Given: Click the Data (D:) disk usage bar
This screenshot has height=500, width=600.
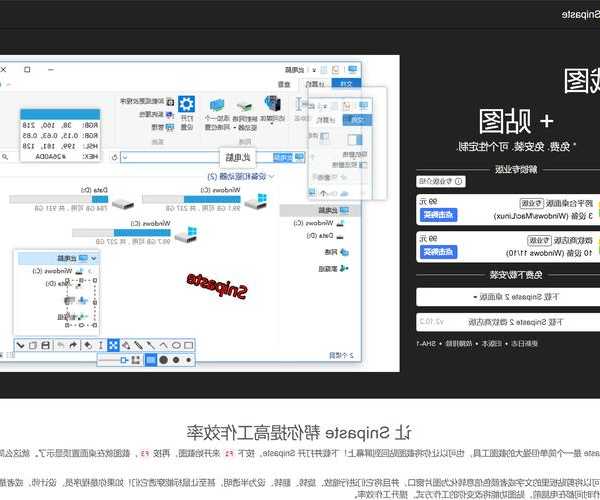Looking at the screenshot, I should coord(59,199).
